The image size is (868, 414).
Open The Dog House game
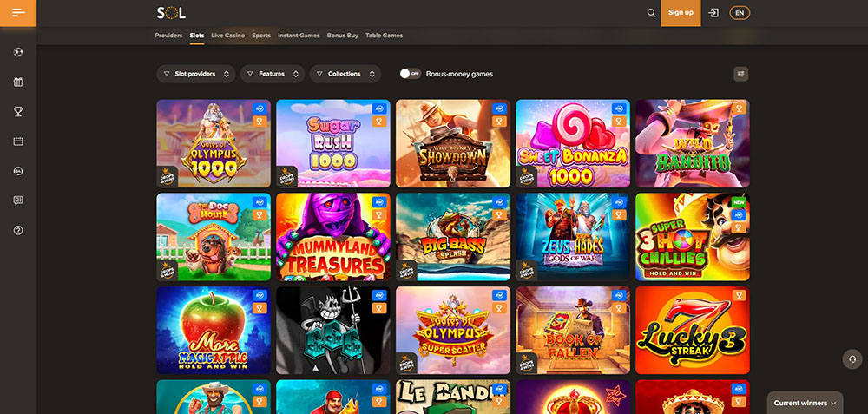point(214,237)
